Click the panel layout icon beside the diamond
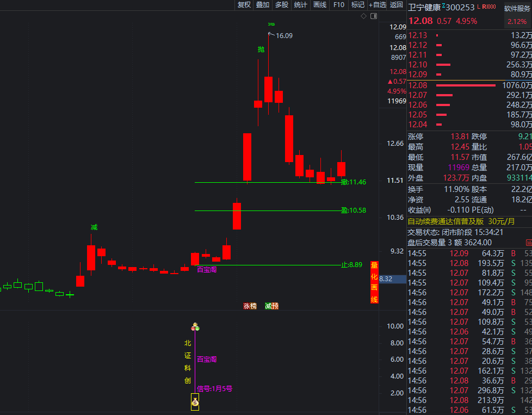 pos(373,16)
